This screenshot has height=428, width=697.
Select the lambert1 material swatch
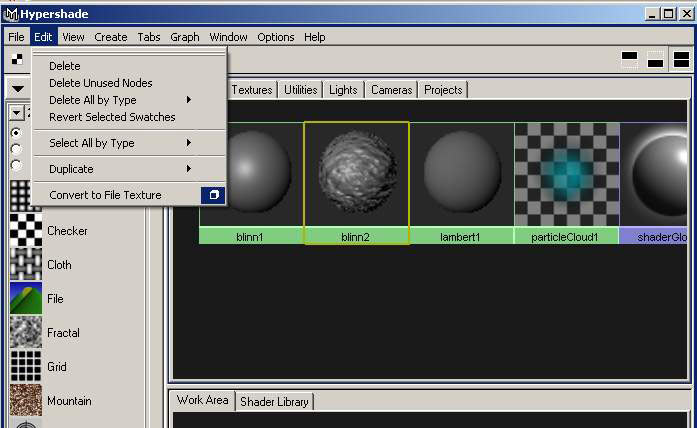(461, 176)
